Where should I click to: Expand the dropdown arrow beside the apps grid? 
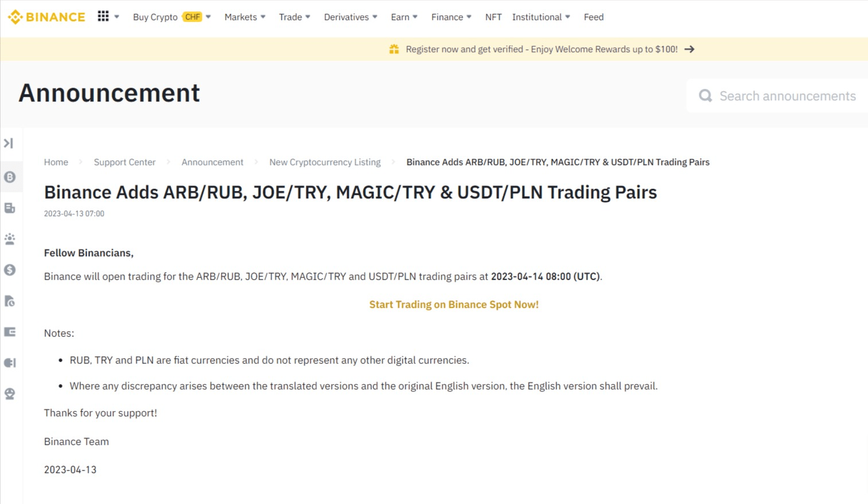(116, 17)
